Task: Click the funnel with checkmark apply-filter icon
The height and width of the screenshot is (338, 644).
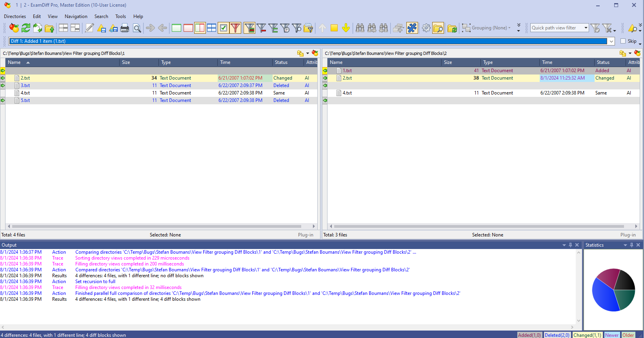Action: pyautogui.click(x=595, y=28)
